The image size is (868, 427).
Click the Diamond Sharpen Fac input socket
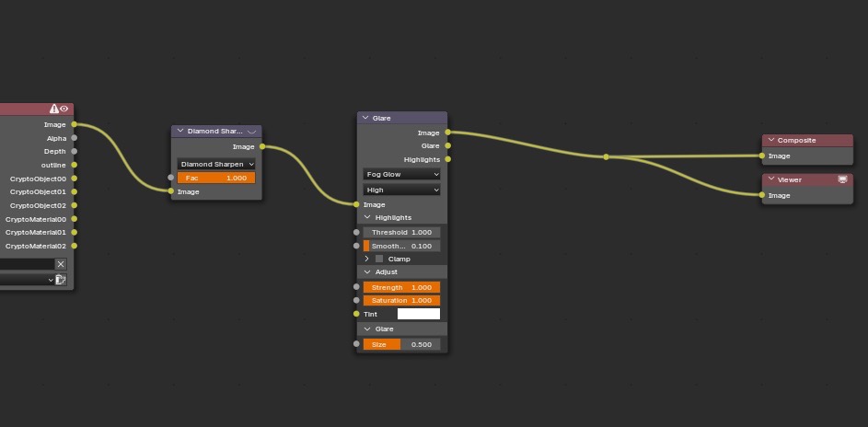pyautogui.click(x=171, y=178)
